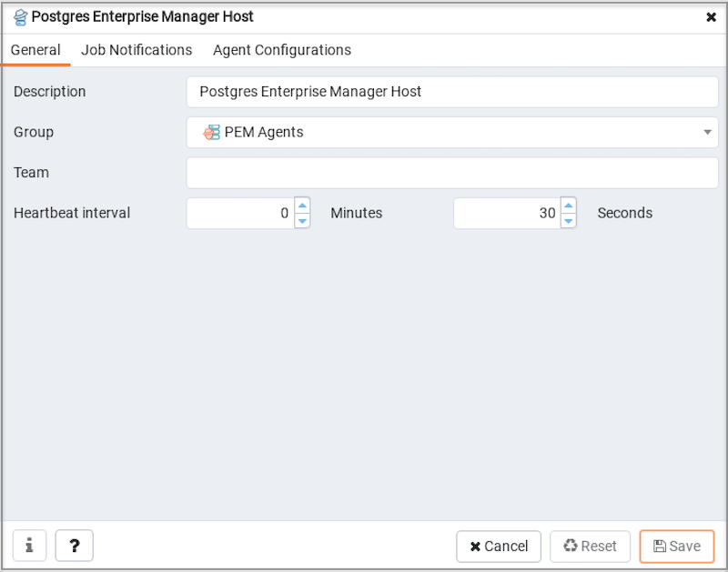Open the Agent Configurations tab

click(282, 50)
